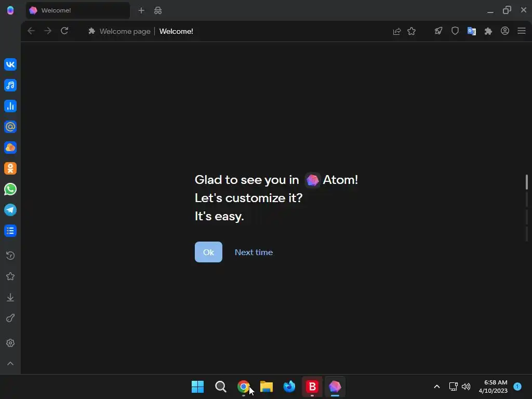Select the Welcome! tab
This screenshot has height=399, width=532.
tap(78, 10)
